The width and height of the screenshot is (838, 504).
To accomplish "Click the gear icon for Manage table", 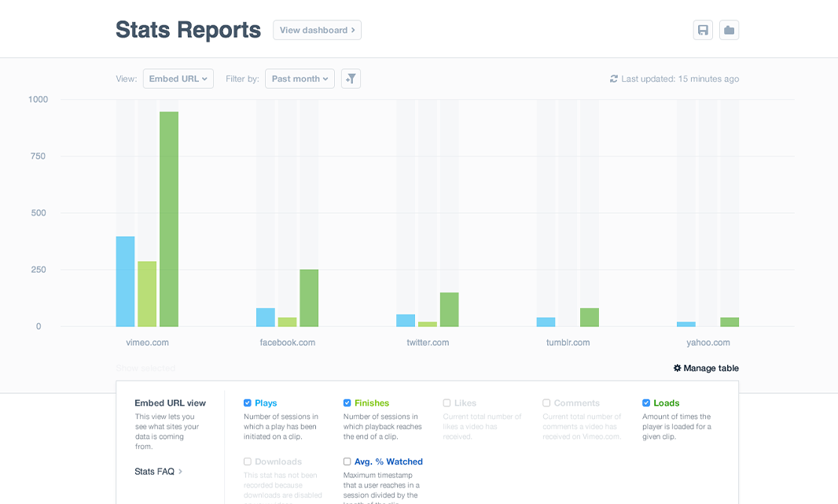I will click(x=677, y=368).
